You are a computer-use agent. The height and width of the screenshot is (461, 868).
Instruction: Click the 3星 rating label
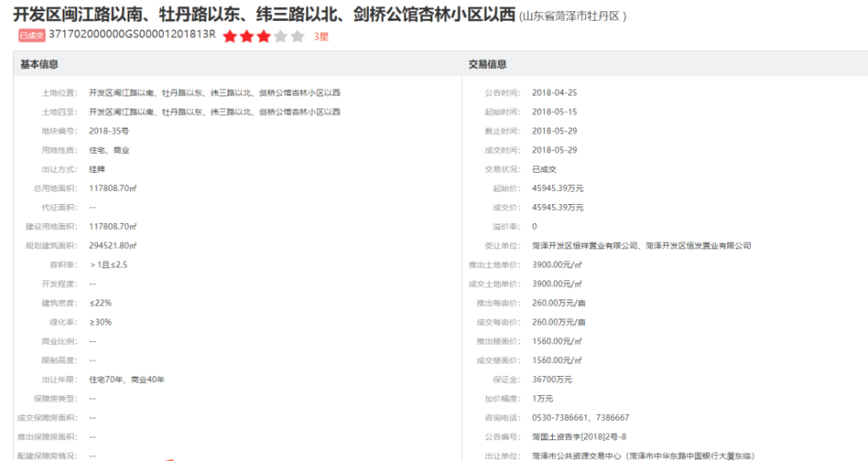click(x=321, y=36)
